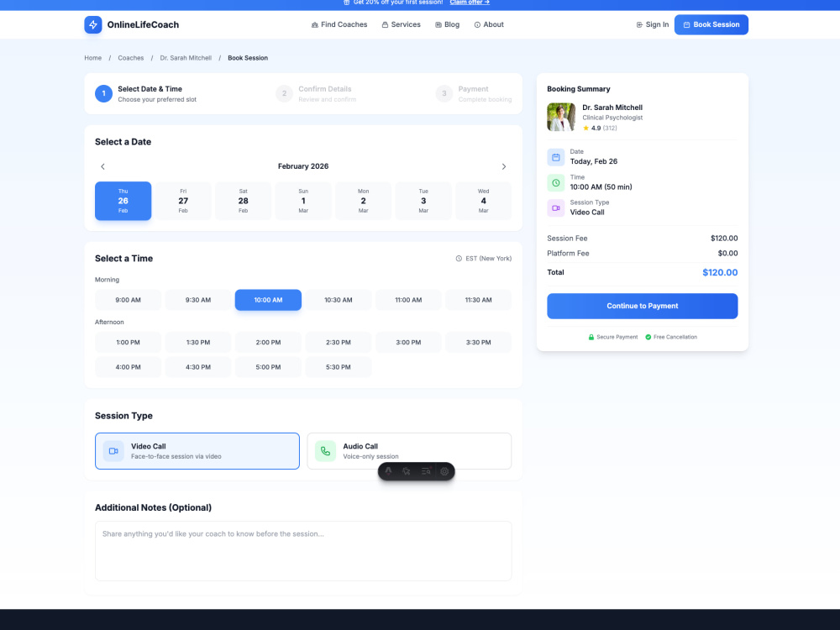The height and width of the screenshot is (630, 840).
Task: Select Tue 3 Mar date
Action: (x=423, y=201)
